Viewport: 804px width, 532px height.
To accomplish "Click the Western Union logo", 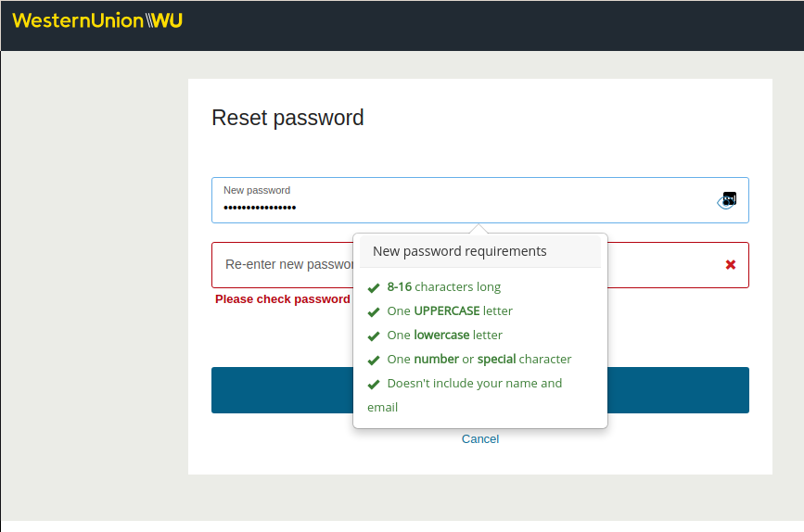I will [x=97, y=20].
